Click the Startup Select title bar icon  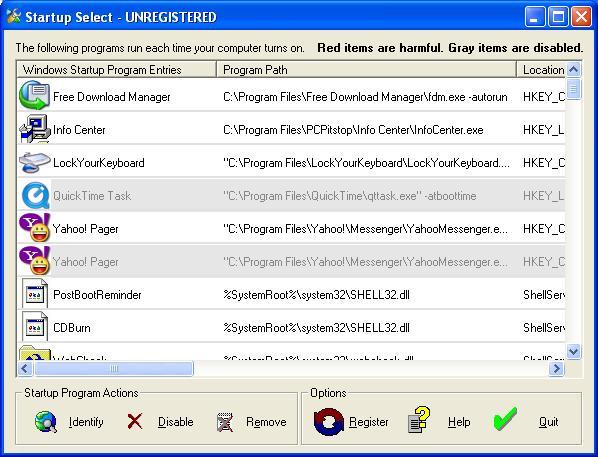coord(14,16)
